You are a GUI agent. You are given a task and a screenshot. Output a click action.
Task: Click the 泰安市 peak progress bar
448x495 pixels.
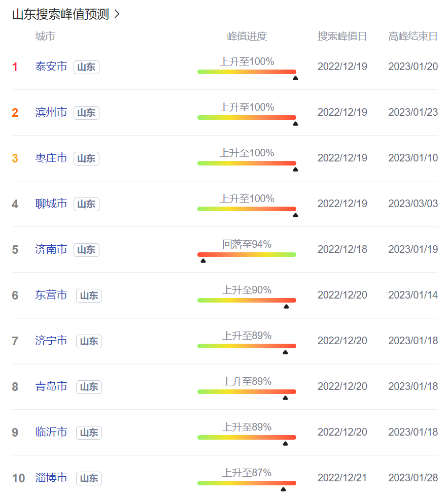point(247,72)
